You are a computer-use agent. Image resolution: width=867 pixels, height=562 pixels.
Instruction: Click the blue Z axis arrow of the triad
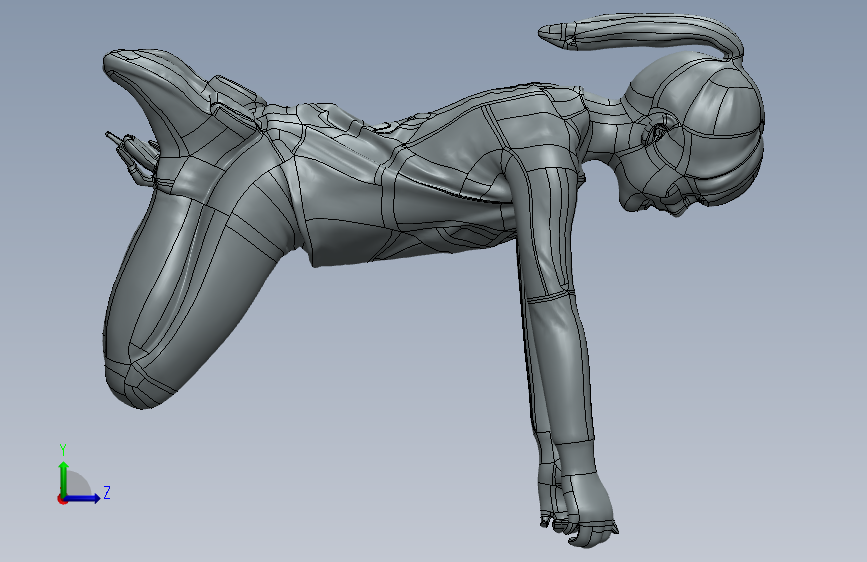coord(83,498)
